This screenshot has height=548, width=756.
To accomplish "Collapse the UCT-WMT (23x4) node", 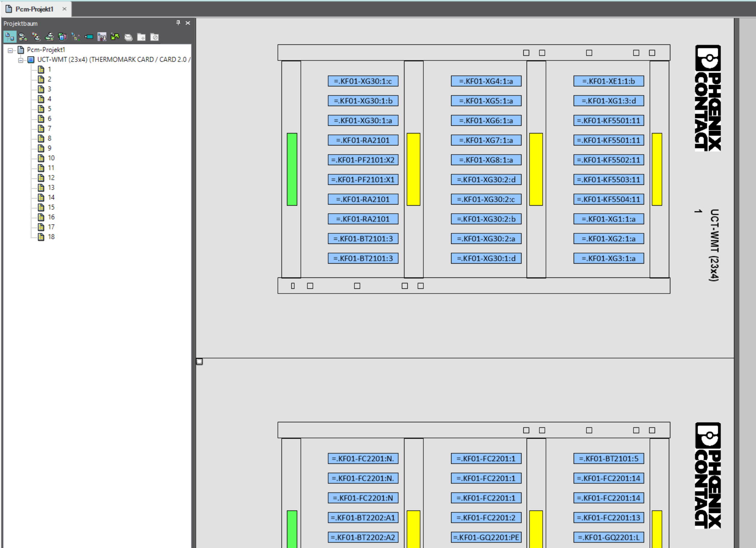I will tap(21, 60).
